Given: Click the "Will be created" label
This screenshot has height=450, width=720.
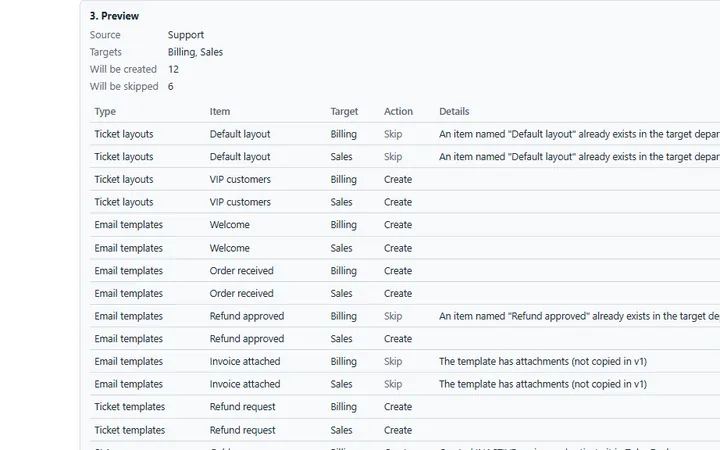Looking at the screenshot, I should 123,69.
